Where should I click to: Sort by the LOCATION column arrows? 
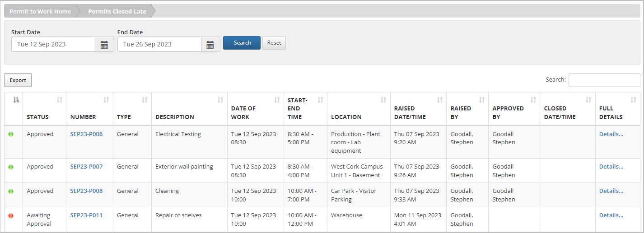[383, 100]
